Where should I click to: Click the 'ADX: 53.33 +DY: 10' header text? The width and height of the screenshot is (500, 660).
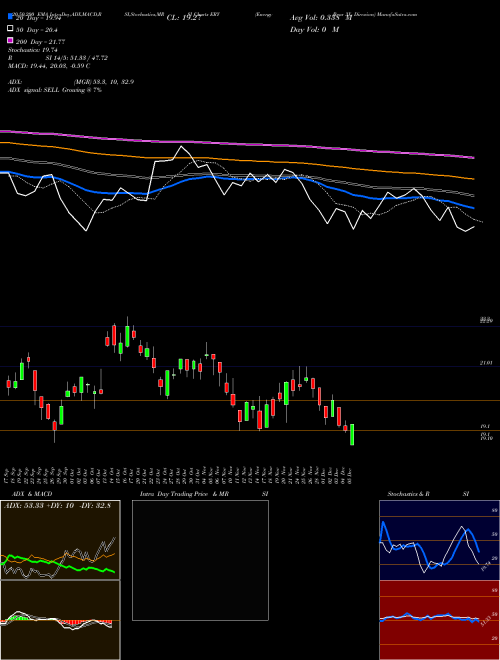click(x=57, y=506)
